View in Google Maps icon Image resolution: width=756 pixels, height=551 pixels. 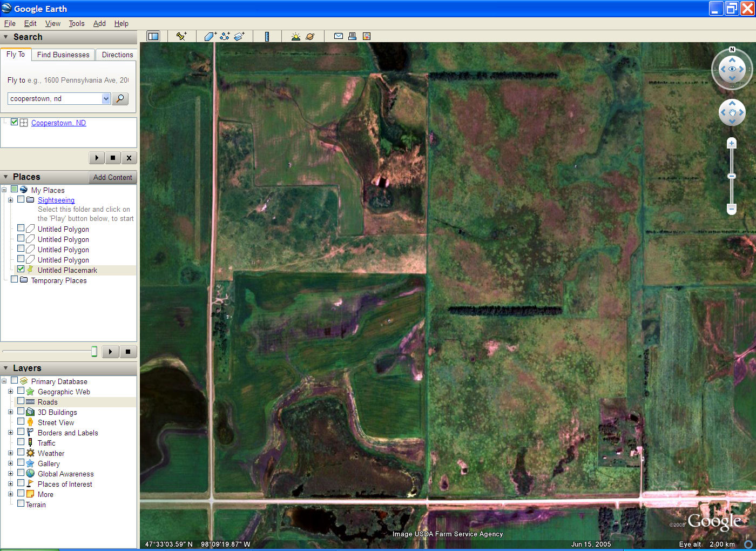click(367, 36)
